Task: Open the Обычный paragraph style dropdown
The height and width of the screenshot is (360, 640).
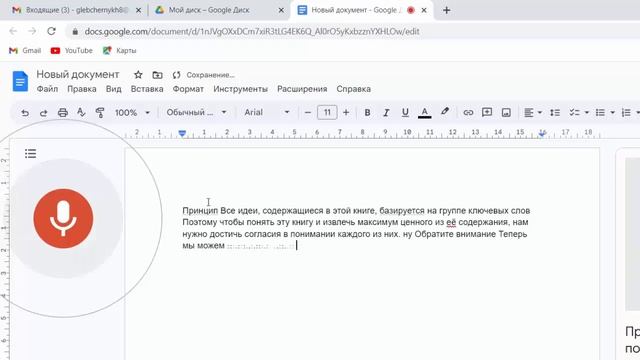Action: tap(196, 113)
